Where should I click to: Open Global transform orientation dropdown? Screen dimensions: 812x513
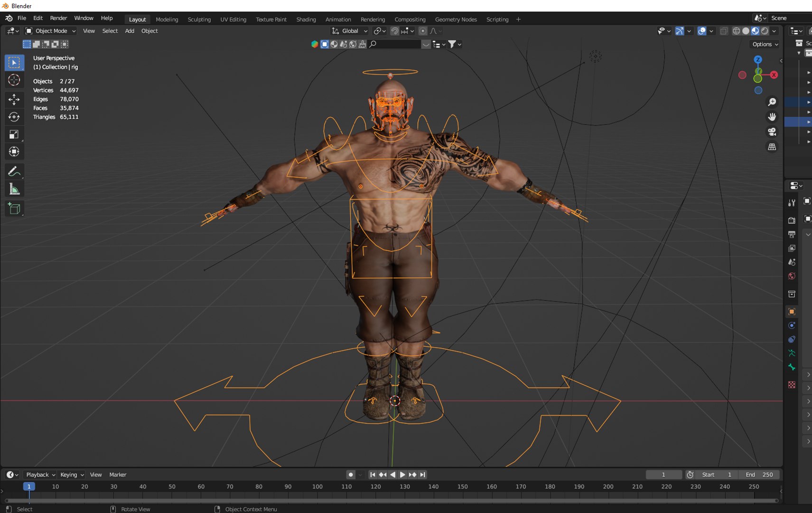[350, 31]
